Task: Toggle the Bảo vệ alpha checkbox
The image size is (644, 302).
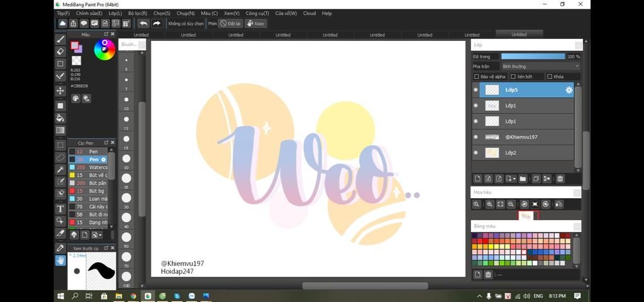Action: pos(477,76)
